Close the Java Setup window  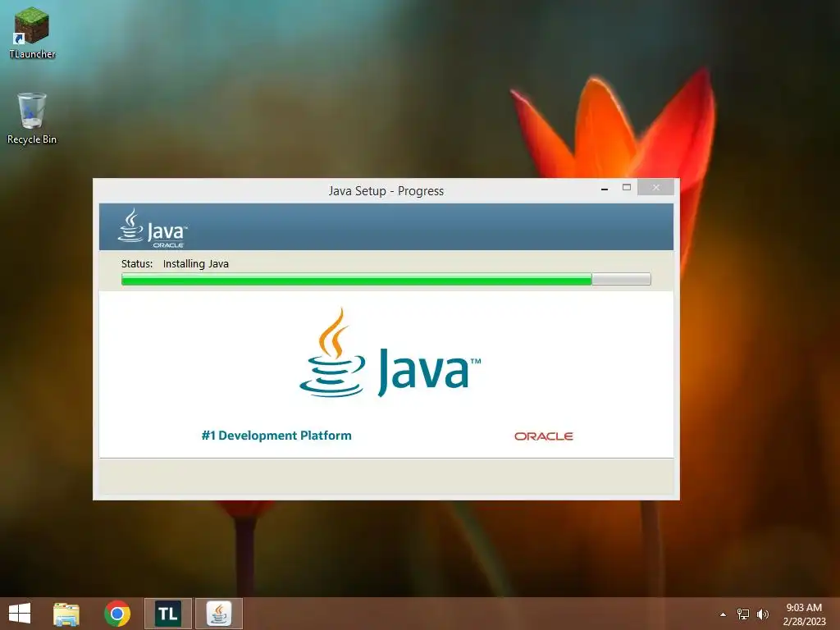[x=655, y=188]
